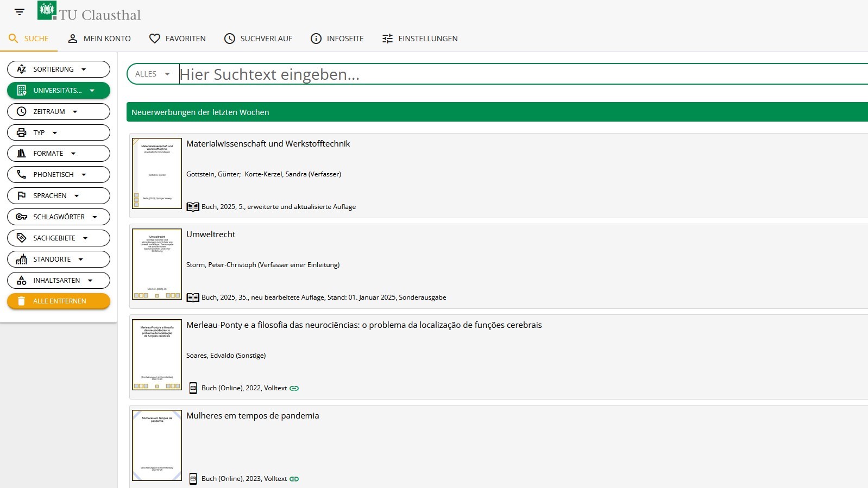The height and width of the screenshot is (488, 868).
Task: Switch to the Favoriten tab
Action: click(x=178, y=39)
